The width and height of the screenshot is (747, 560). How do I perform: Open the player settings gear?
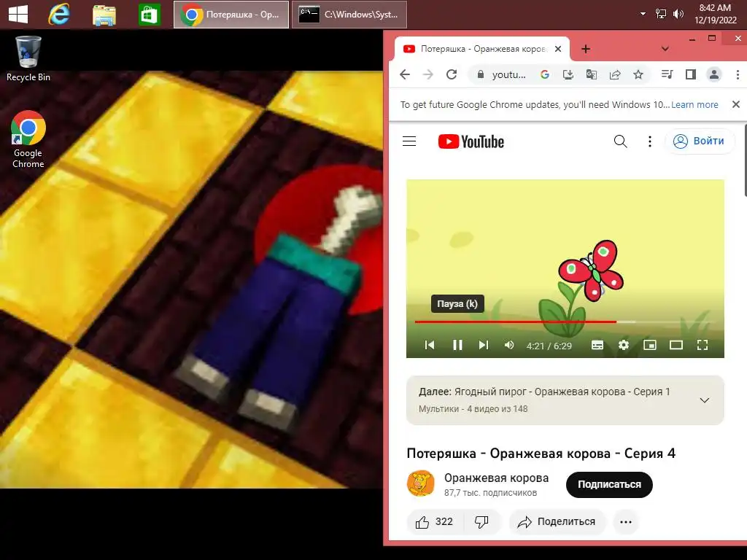[x=623, y=345]
